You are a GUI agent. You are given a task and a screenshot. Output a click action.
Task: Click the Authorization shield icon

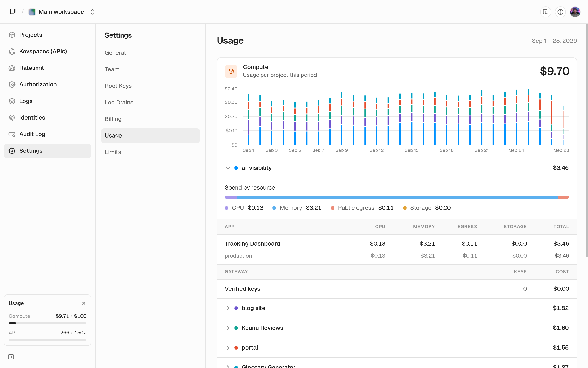pos(12,85)
